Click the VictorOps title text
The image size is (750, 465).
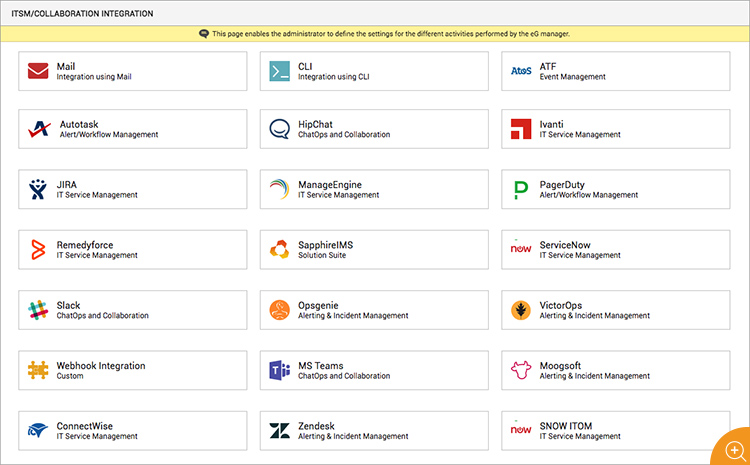coord(561,305)
